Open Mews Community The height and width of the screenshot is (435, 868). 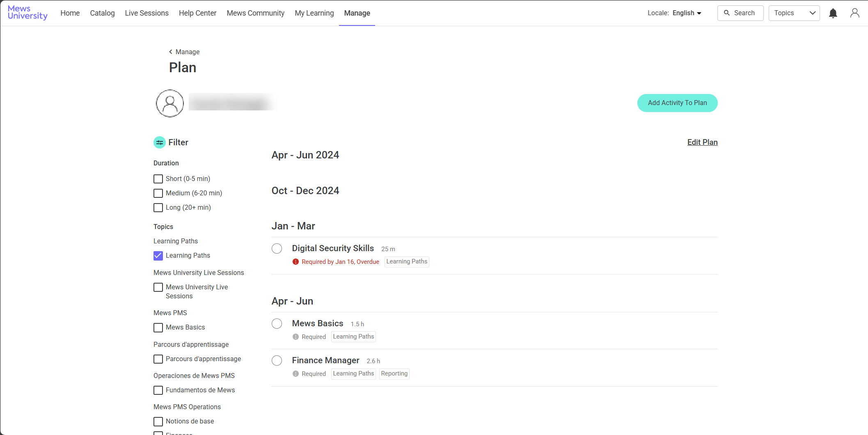255,13
